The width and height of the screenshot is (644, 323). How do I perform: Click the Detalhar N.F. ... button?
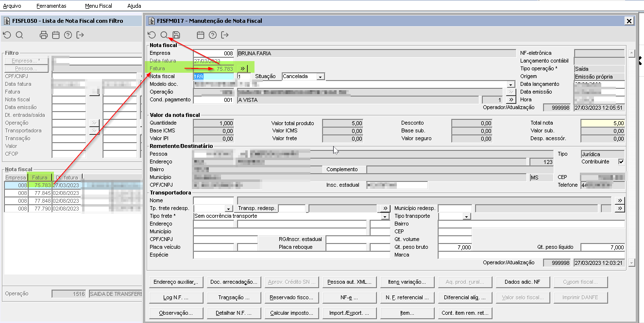(x=234, y=313)
